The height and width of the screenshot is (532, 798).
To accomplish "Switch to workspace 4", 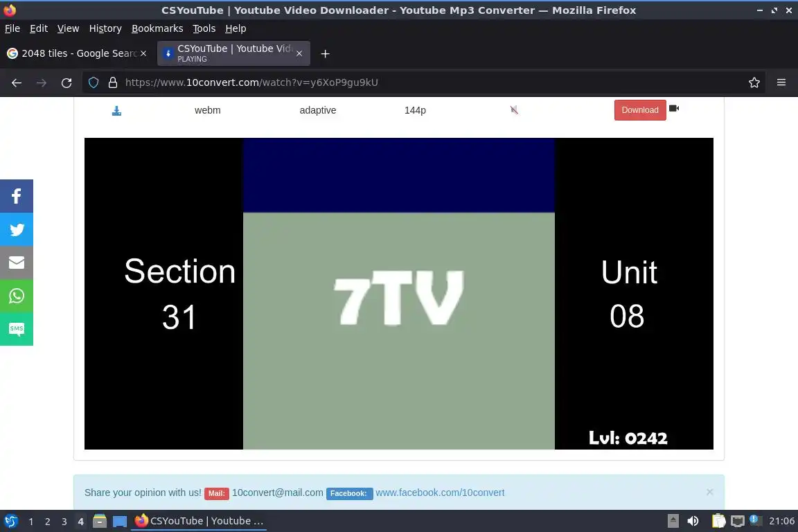I will click(80, 522).
